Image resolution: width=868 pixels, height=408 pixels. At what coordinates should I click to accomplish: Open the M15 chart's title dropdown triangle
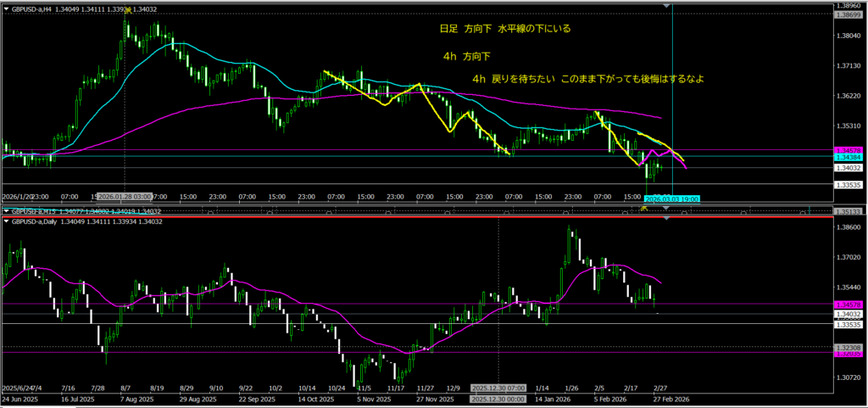click(8, 210)
